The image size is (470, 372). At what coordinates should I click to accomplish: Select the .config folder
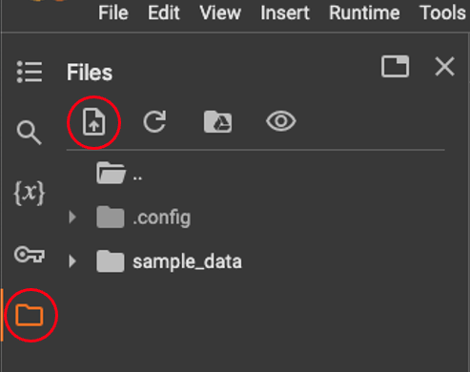point(144,217)
